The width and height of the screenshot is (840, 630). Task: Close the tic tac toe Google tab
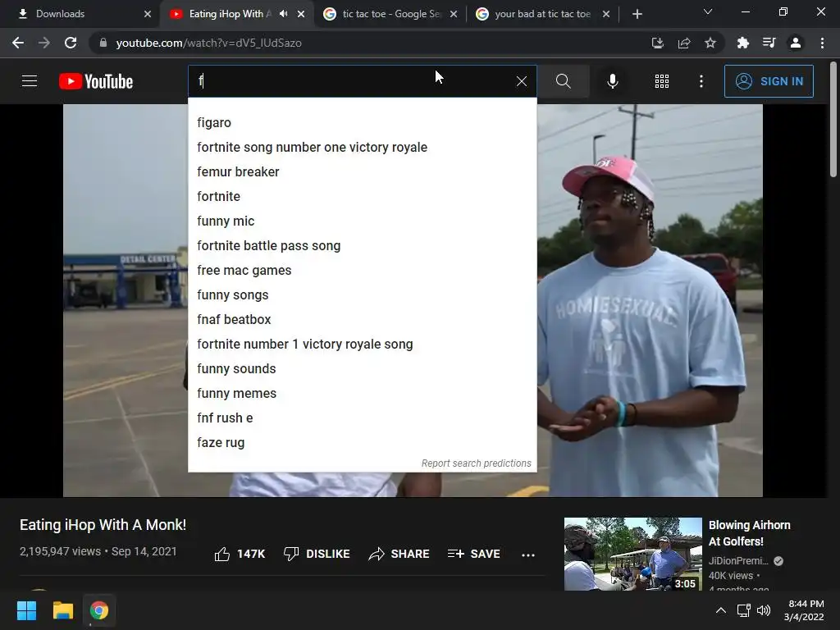[453, 14]
